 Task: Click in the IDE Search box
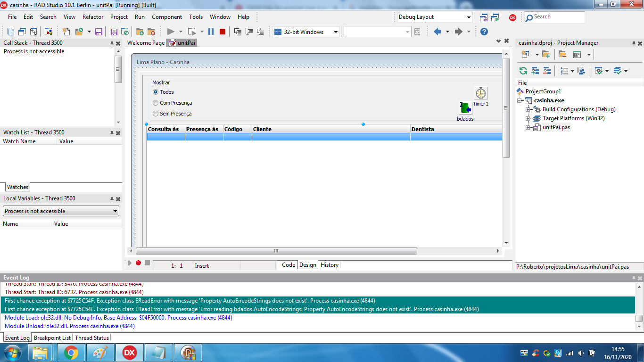tap(554, 17)
